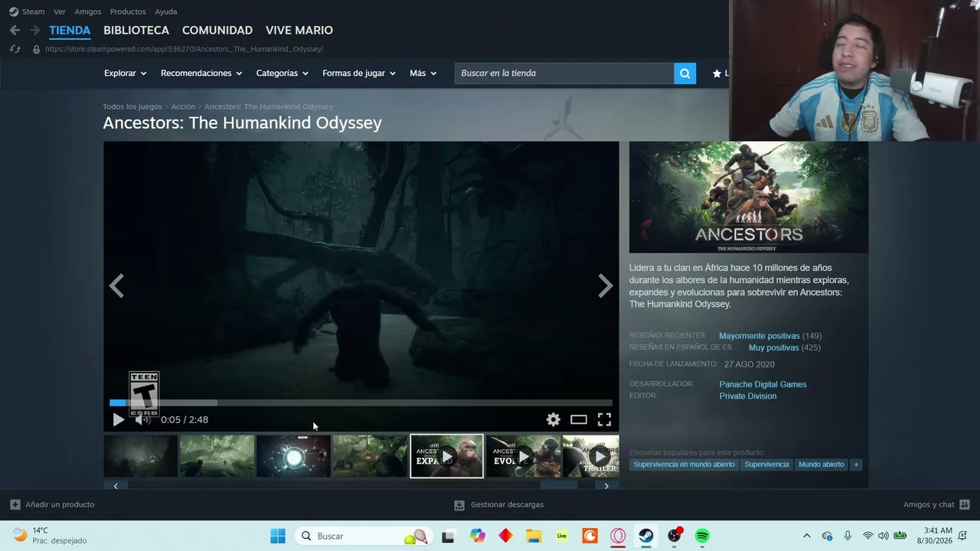Click the Ancestors game header image

tap(749, 197)
